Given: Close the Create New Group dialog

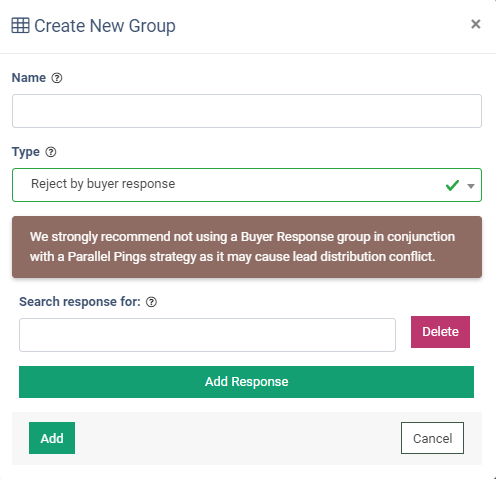Looking at the screenshot, I should pyautogui.click(x=476, y=24).
